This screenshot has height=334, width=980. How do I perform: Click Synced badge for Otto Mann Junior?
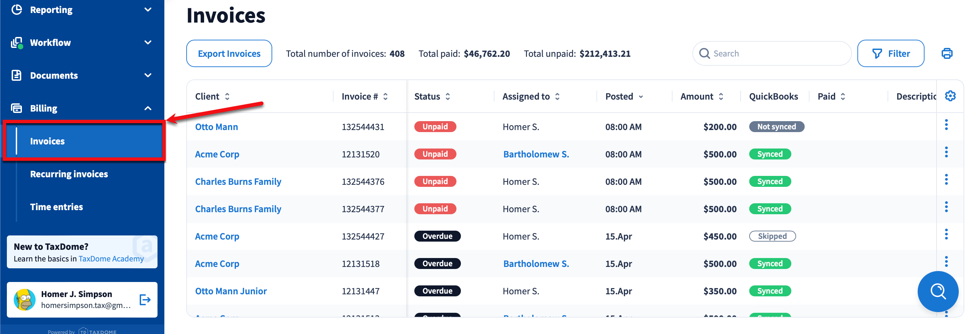[x=770, y=291]
